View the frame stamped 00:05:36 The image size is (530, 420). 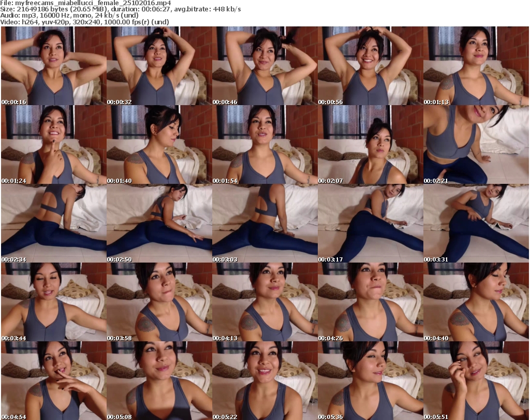371,381
